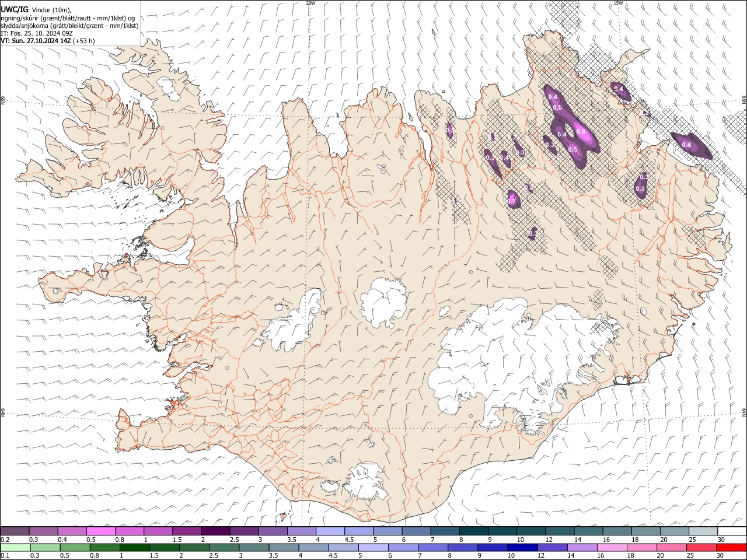The height and width of the screenshot is (560, 747).
Task: Click the 'UWC/IG' title text
Action: (x=14, y=9)
